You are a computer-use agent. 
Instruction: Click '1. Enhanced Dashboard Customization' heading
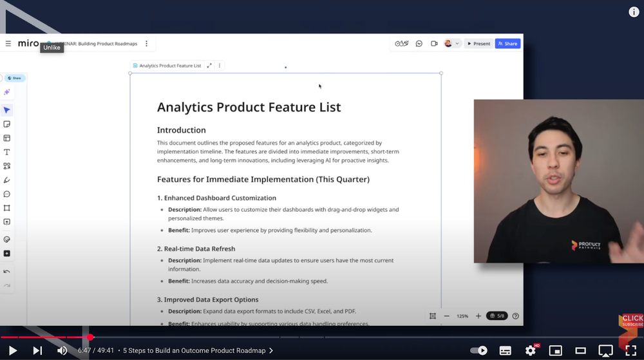[216, 198]
